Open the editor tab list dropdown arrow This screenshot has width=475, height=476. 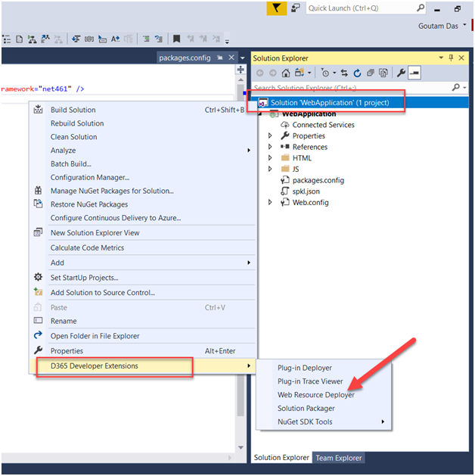(242, 58)
